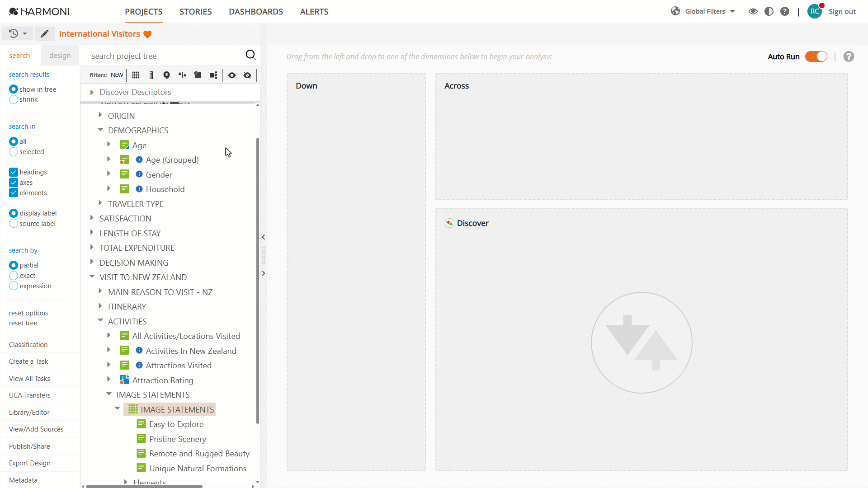Image resolution: width=868 pixels, height=488 pixels.
Task: Click the Discover panel icon
Action: [449, 223]
